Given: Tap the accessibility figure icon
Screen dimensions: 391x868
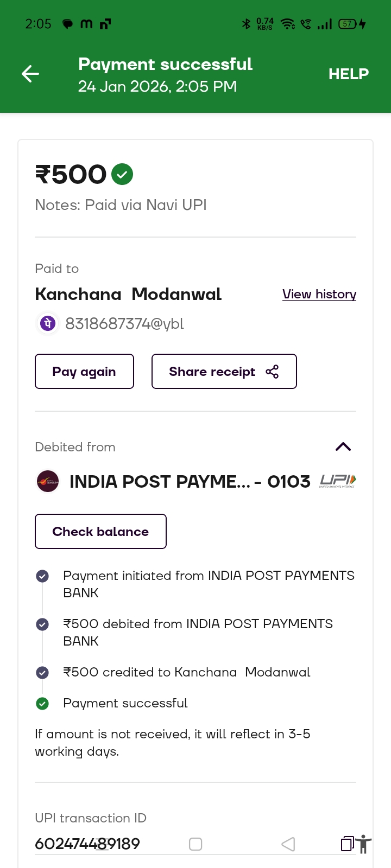Looking at the screenshot, I should pyautogui.click(x=364, y=844).
